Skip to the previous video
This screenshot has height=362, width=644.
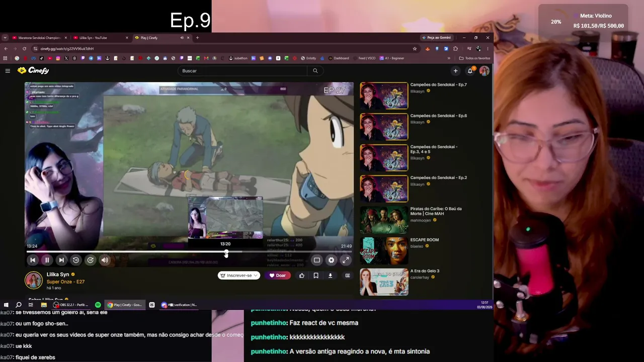[x=33, y=260]
